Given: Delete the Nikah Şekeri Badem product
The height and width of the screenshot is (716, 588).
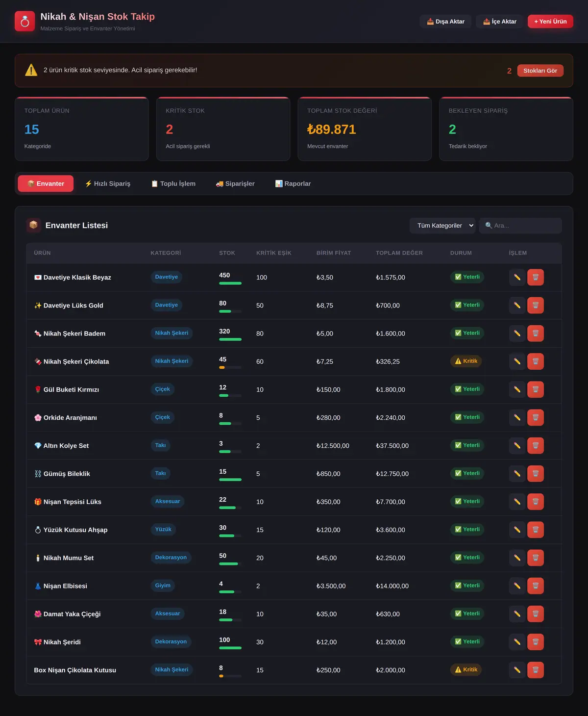Looking at the screenshot, I should [x=536, y=333].
